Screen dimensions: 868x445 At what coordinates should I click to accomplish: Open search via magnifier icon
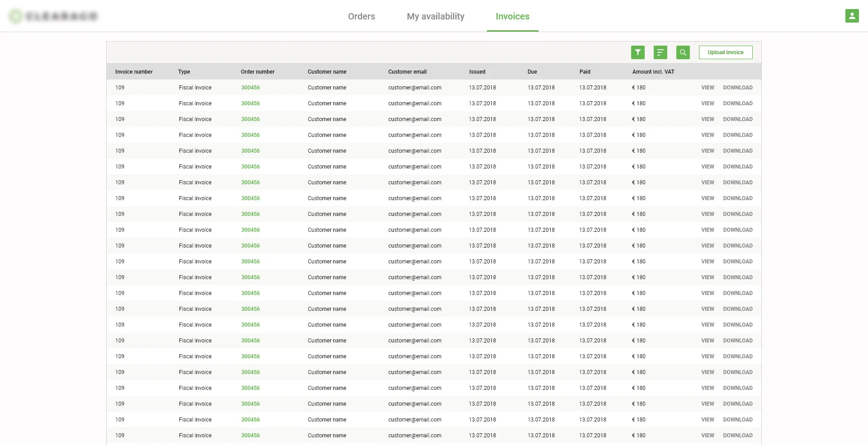(683, 52)
